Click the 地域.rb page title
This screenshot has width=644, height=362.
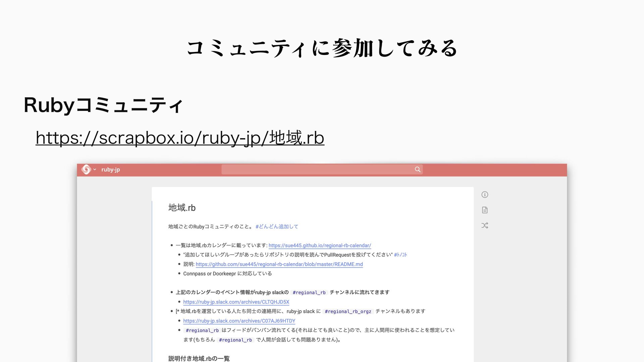coord(182,208)
